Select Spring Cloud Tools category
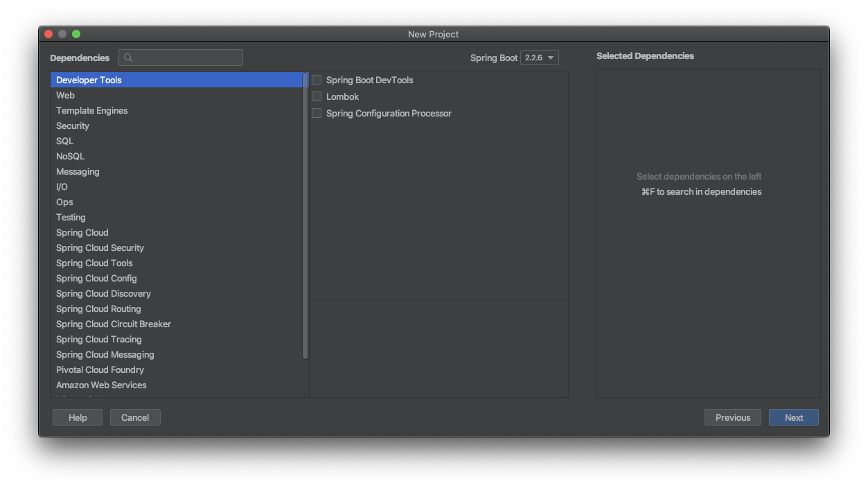The width and height of the screenshot is (868, 488). click(177, 263)
